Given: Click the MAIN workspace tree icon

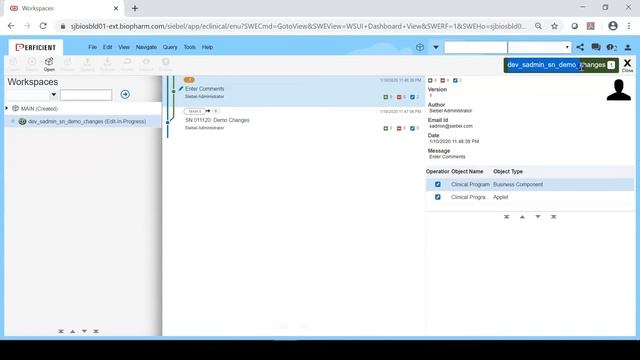Looking at the screenshot, I should (16, 109).
